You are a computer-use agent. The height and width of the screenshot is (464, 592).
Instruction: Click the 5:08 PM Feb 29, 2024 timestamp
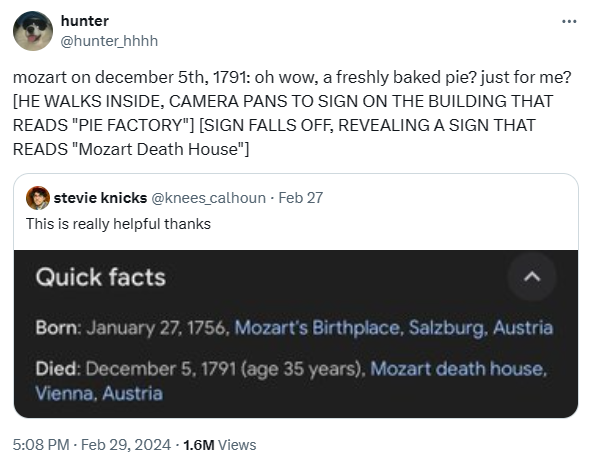92,445
